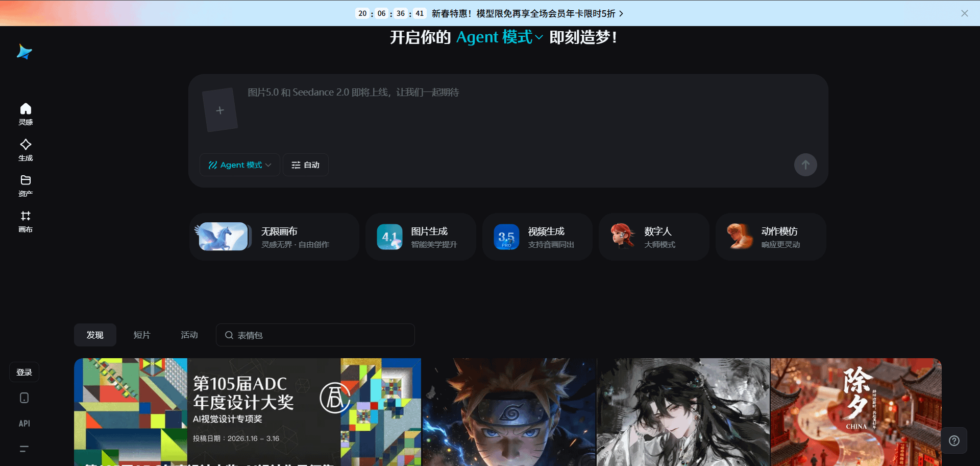The width and height of the screenshot is (980, 466).
Task: Add a reference image with plus card
Action: [220, 110]
